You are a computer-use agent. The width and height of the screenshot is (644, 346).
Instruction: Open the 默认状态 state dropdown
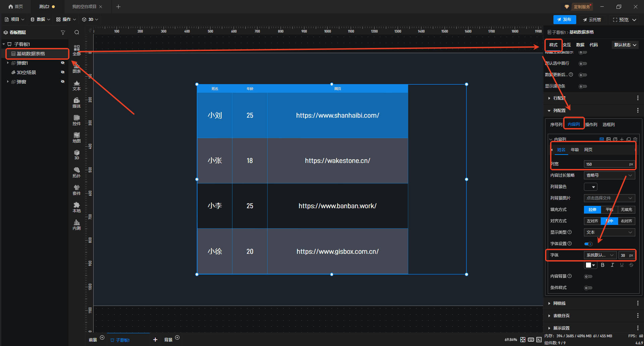[625, 45]
